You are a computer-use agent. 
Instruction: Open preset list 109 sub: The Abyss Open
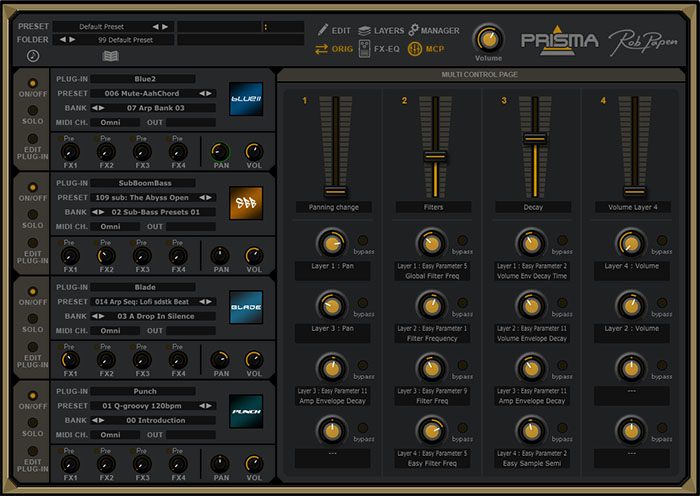pyautogui.click(x=142, y=197)
